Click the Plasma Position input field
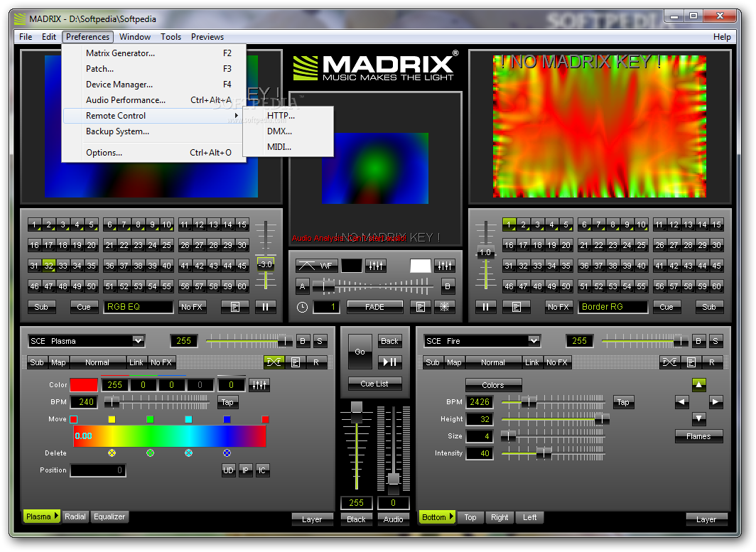756x552 pixels. coord(98,470)
